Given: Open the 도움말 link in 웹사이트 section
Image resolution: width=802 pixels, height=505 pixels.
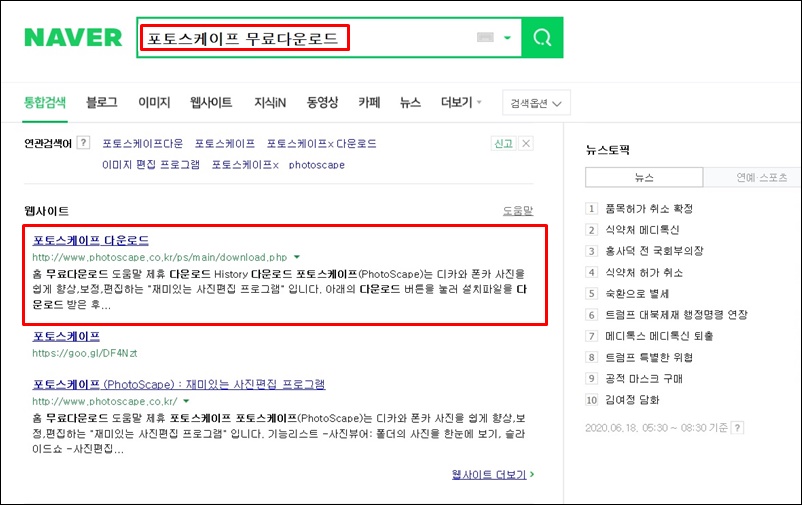Looking at the screenshot, I should pos(518,210).
